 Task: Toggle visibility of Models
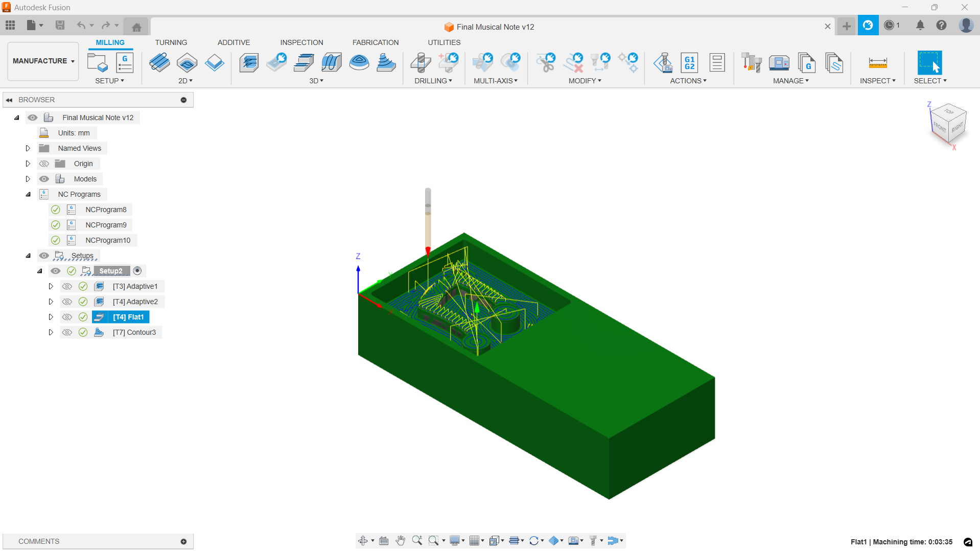pyautogui.click(x=44, y=179)
